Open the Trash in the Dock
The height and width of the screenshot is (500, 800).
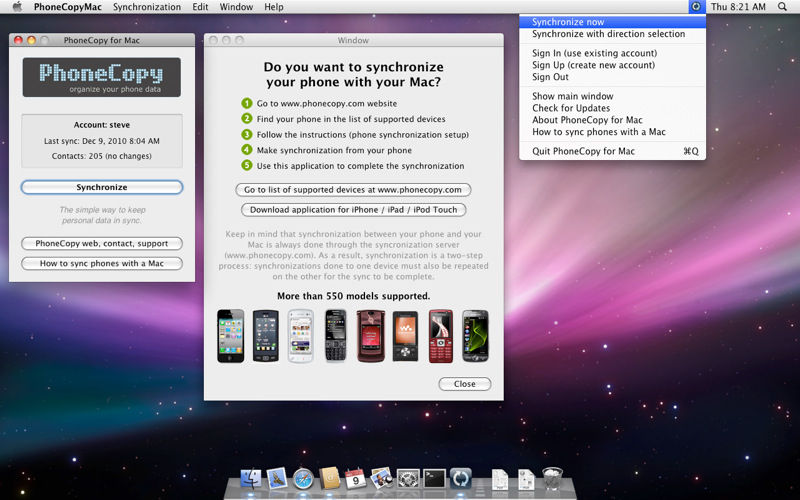point(552,479)
